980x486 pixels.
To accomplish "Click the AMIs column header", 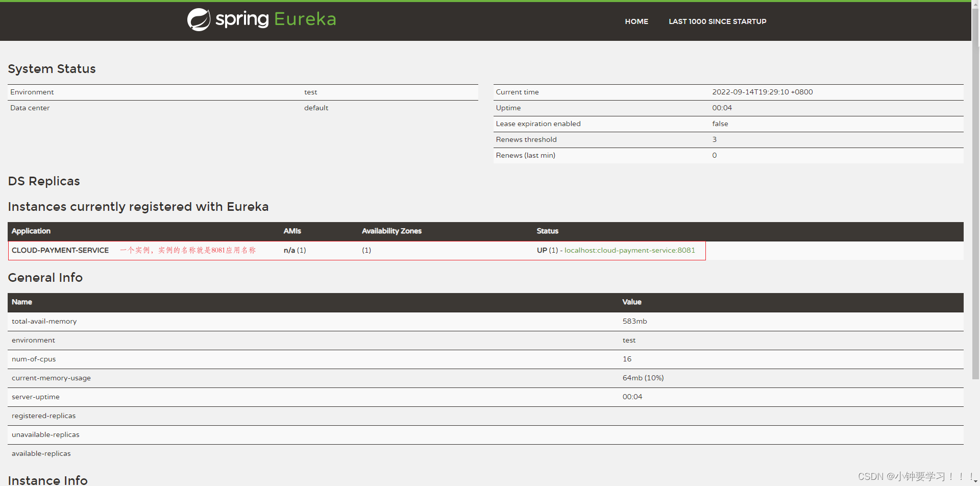I will (292, 231).
